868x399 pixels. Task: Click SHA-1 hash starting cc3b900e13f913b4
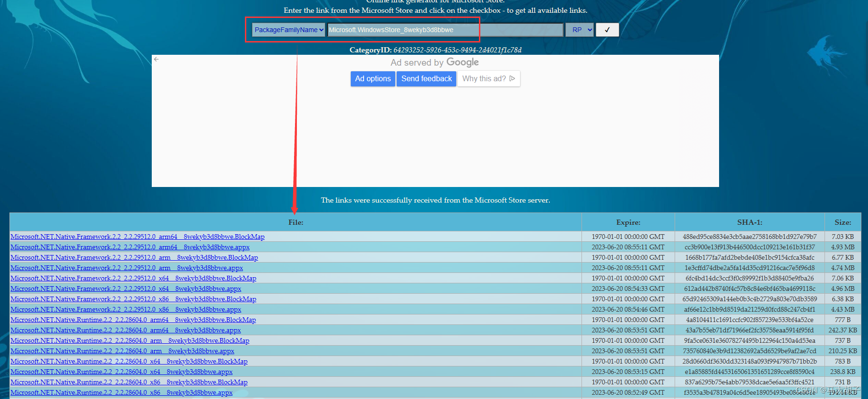tap(750, 247)
